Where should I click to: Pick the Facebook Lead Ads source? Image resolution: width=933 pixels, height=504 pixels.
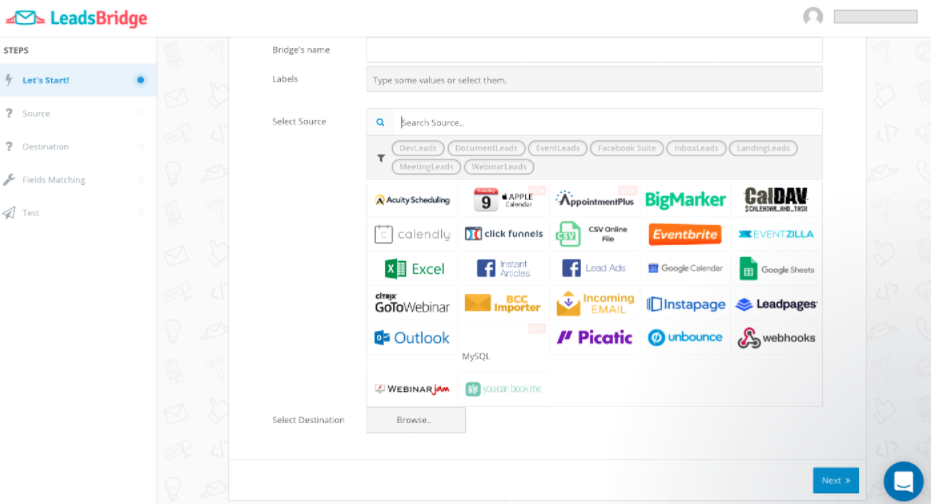(593, 269)
